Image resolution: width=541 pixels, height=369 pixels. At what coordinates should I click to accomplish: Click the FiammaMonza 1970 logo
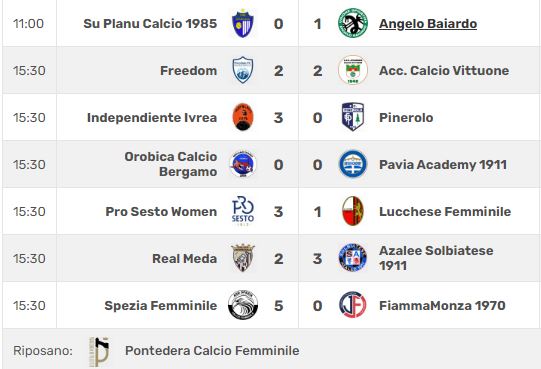click(x=353, y=305)
